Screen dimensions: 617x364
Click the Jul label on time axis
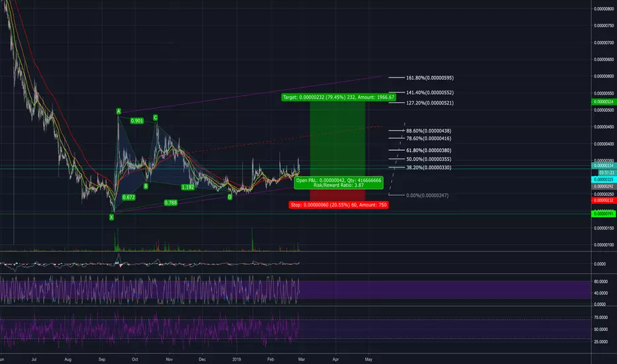[34, 359]
